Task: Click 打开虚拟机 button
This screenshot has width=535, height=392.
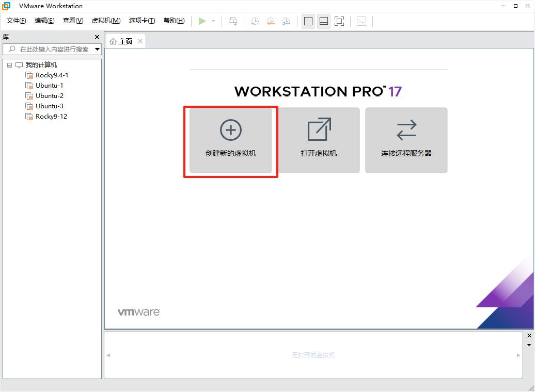Action: point(319,140)
